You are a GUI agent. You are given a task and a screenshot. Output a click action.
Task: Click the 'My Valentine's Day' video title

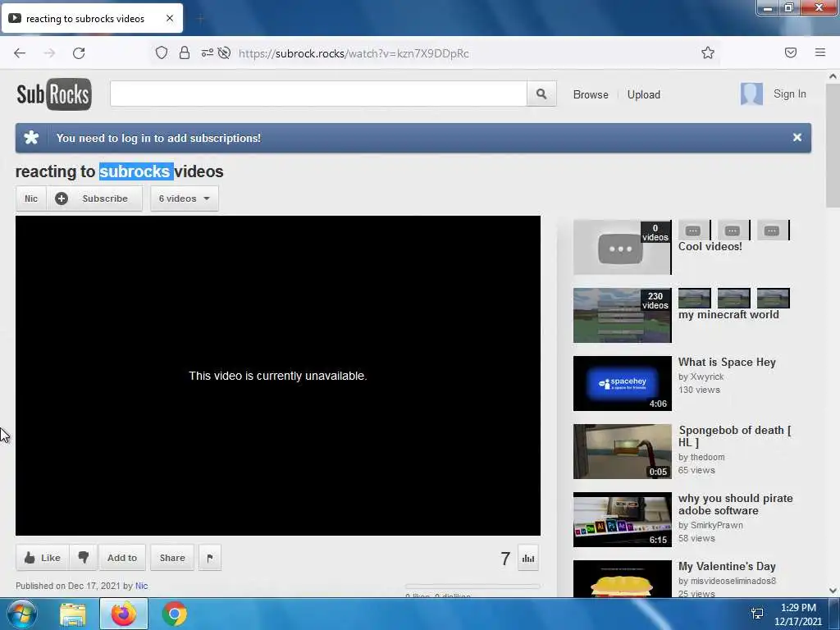(727, 566)
